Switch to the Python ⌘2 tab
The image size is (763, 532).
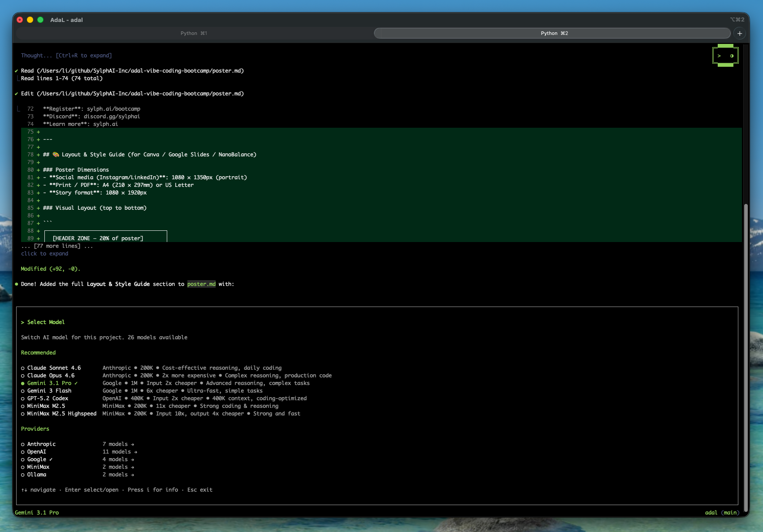tap(554, 33)
